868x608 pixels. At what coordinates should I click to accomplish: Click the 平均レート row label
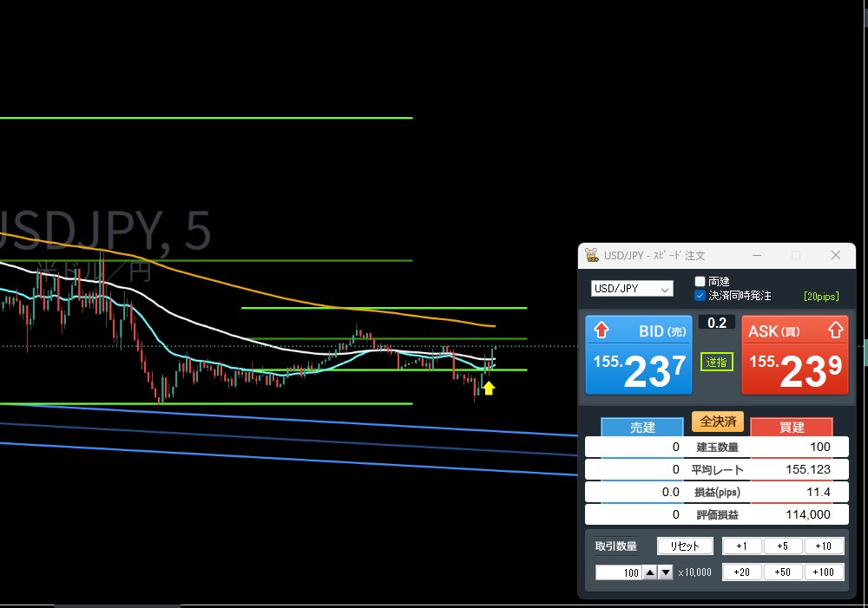(x=717, y=470)
